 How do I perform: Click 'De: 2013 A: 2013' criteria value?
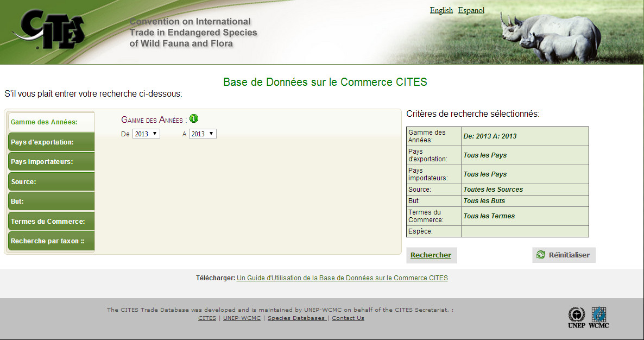(x=490, y=136)
